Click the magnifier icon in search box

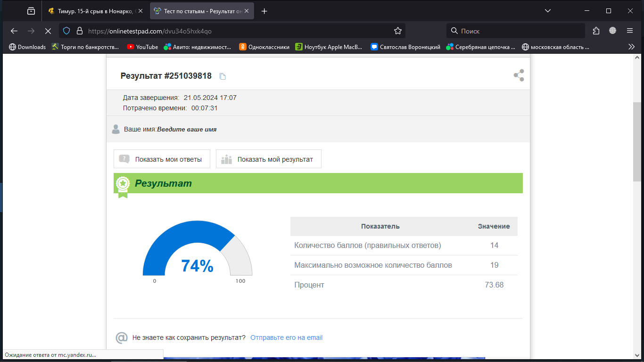pos(454,31)
